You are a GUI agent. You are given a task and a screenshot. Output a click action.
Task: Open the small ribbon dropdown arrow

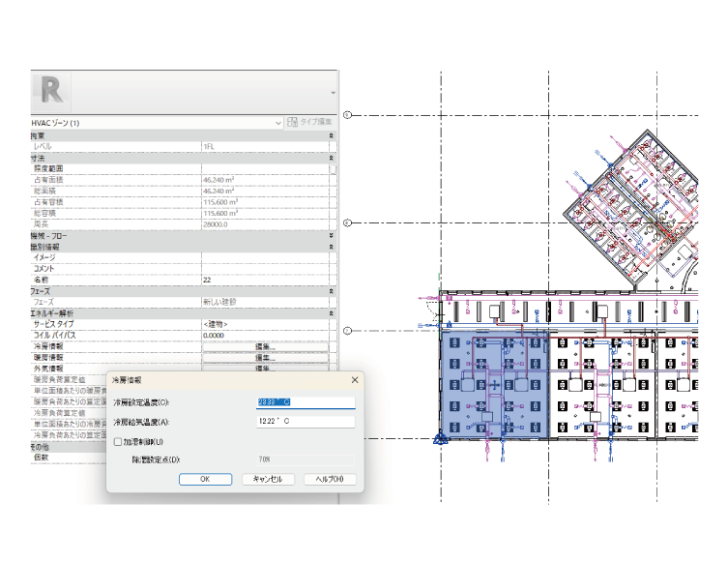click(x=333, y=94)
